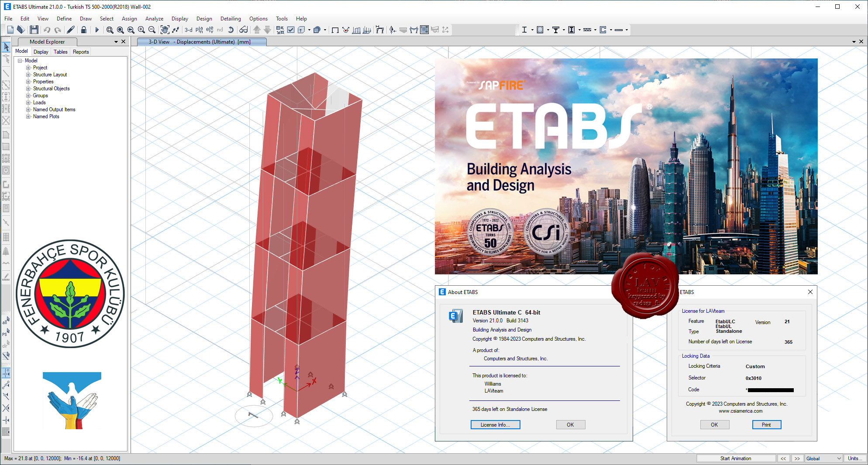Viewport: 868px width, 465px height.
Task: Select the Rubber Band Zoom tool
Action: [x=110, y=30]
